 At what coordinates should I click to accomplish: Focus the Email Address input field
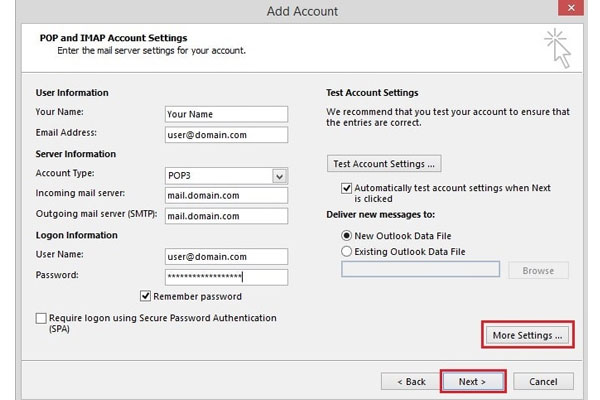point(226,135)
